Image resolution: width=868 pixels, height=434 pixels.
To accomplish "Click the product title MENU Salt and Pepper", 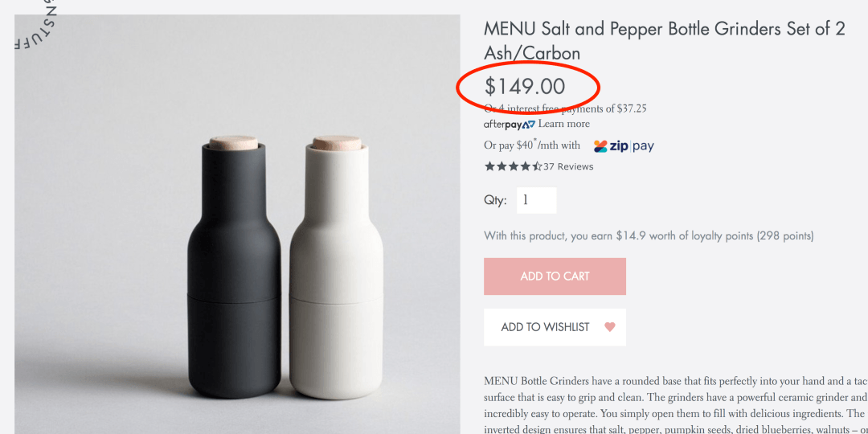I will coord(665,41).
